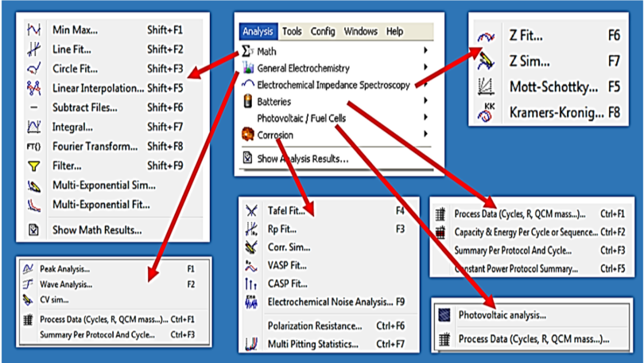Click the Z Sim icon

pyautogui.click(x=486, y=60)
